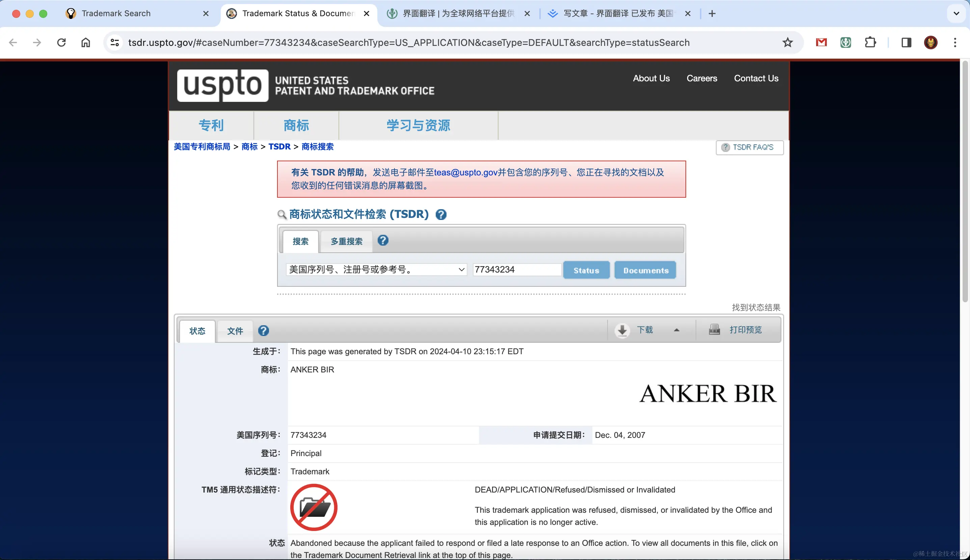Open download options via the 下载 download icon
Image resolution: width=970 pixels, height=560 pixels.
(621, 330)
